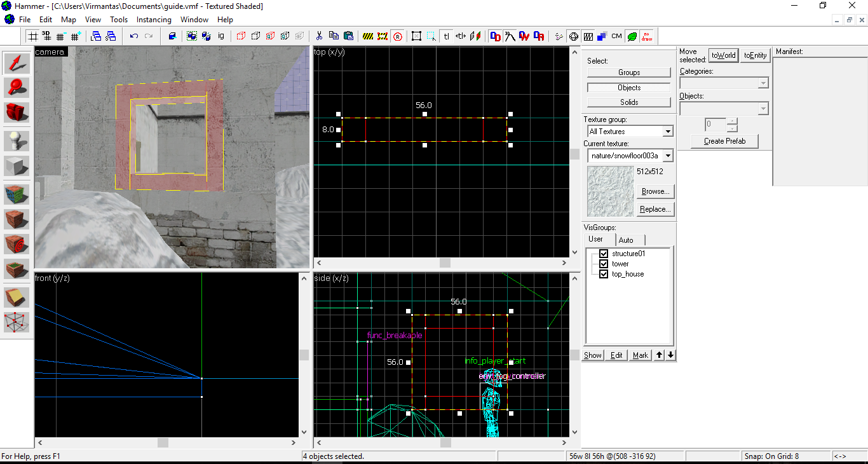
Task: Open the Tools menu
Action: pyautogui.click(x=119, y=20)
